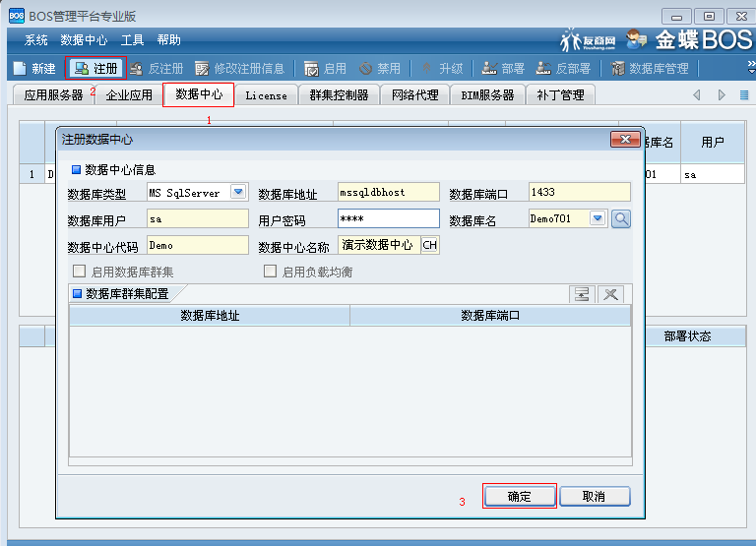Click the 启用 (Enable) toolbar icon

pyautogui.click(x=311, y=69)
